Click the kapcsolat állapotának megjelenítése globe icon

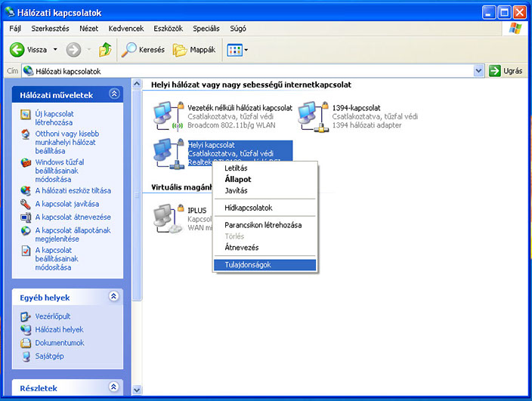point(26,231)
